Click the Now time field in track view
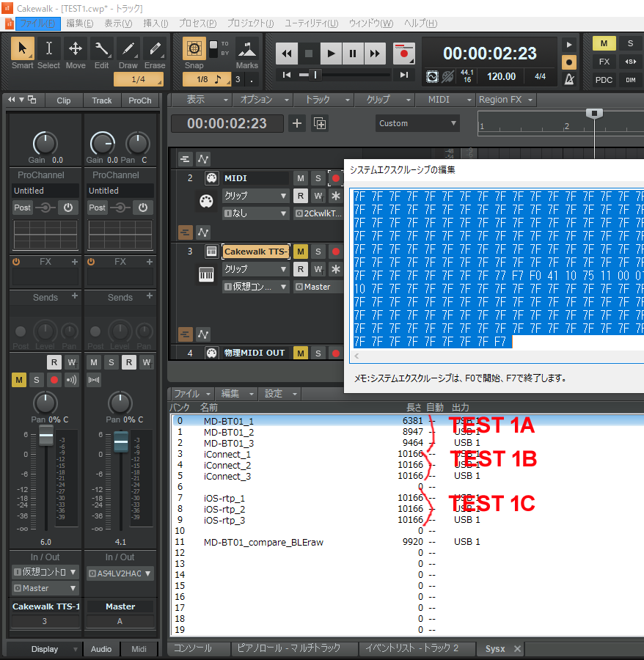The image size is (644, 660). click(227, 123)
